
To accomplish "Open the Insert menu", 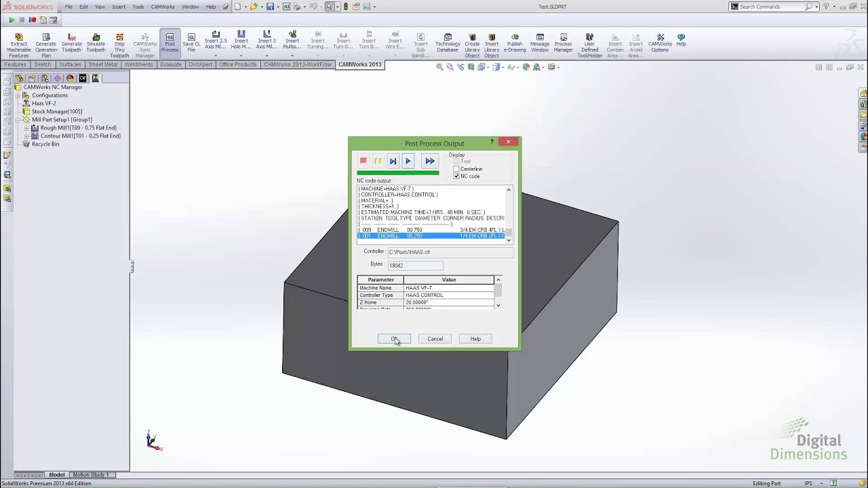I will pos(119,7).
